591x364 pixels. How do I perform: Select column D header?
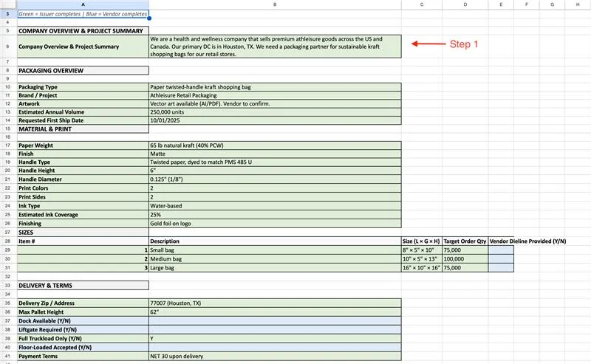(465, 4)
